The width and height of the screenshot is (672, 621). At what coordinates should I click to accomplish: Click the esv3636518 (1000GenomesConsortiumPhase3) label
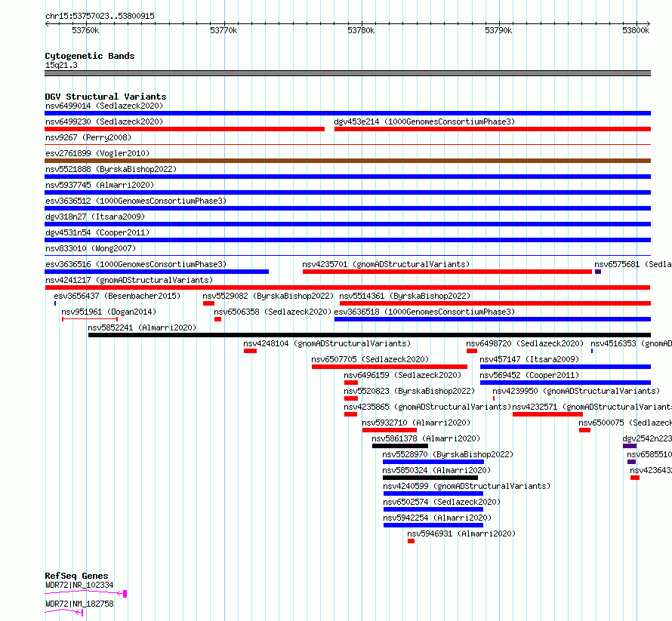[424, 312]
